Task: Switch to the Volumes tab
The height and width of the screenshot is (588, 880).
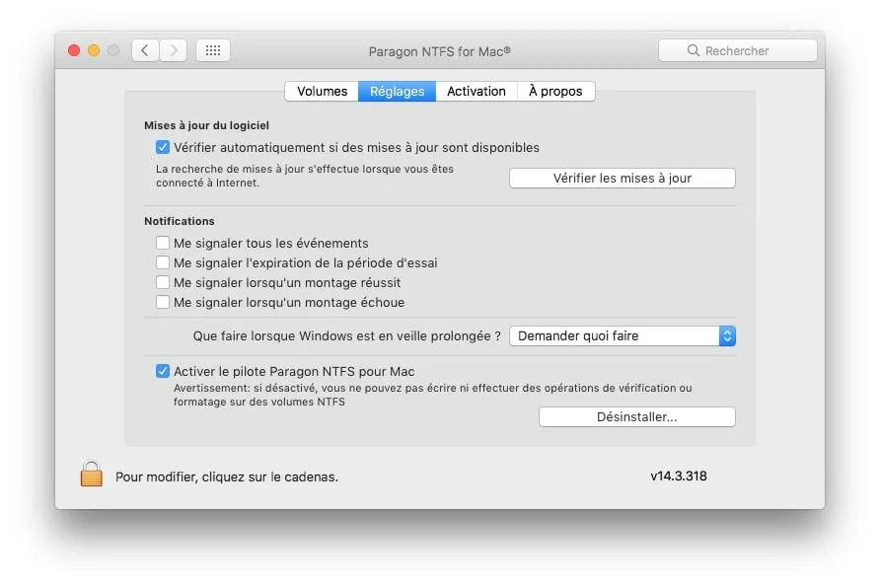Action: coord(322,91)
